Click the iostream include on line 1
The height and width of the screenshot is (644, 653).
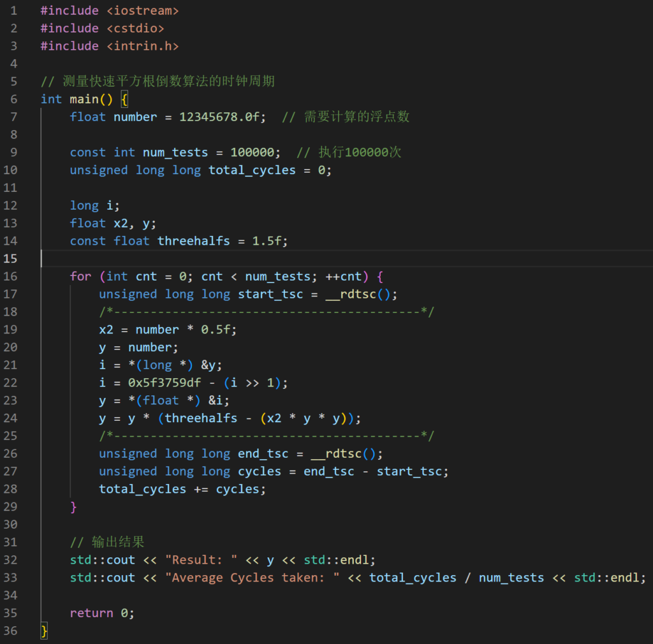(143, 11)
